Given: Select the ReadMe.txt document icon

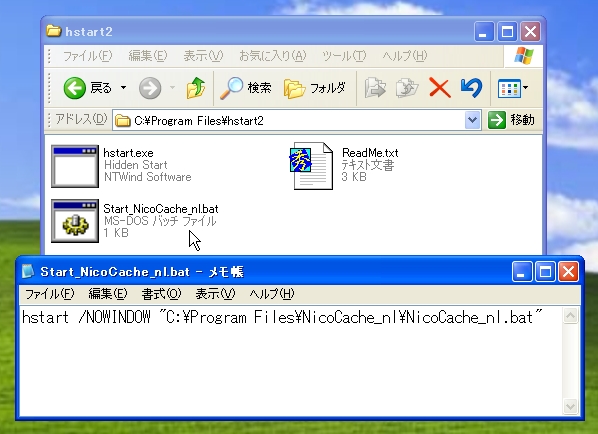Looking at the screenshot, I should (311, 166).
